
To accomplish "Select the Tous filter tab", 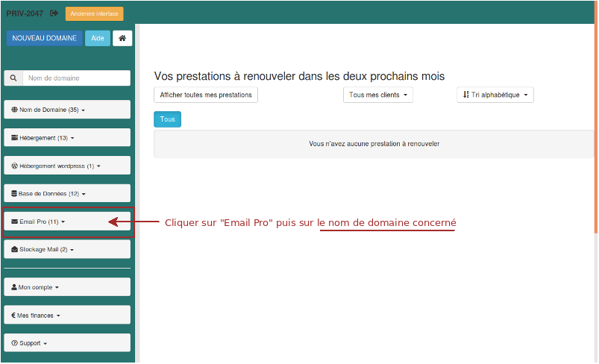I will (x=167, y=119).
